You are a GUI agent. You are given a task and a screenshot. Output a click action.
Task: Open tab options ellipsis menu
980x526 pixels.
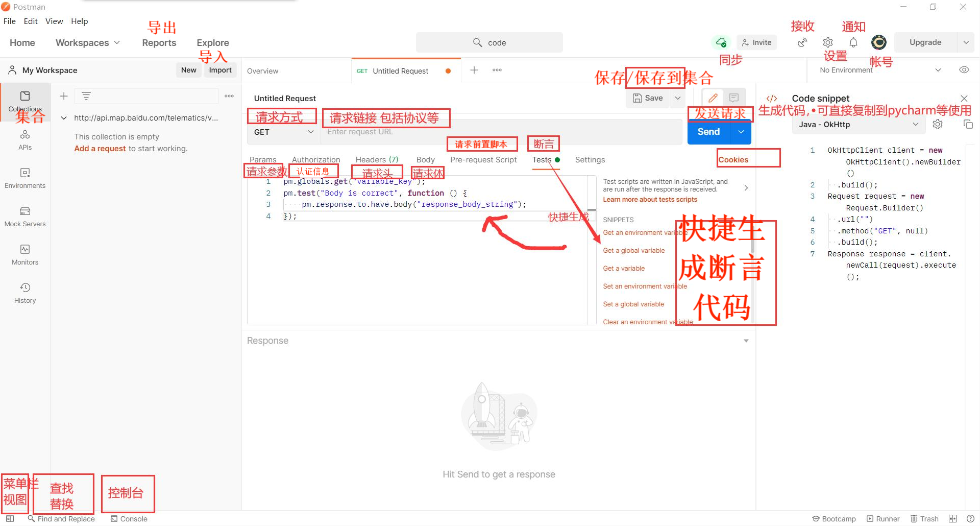coord(497,70)
